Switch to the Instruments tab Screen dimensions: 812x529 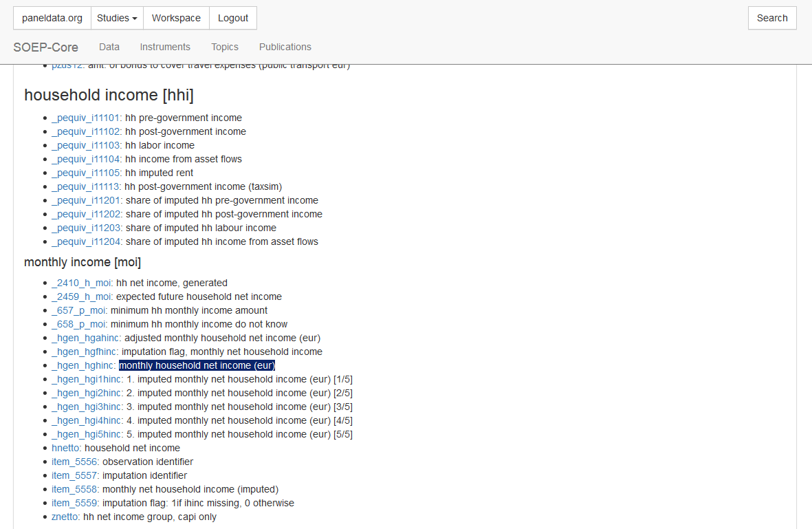tap(165, 47)
